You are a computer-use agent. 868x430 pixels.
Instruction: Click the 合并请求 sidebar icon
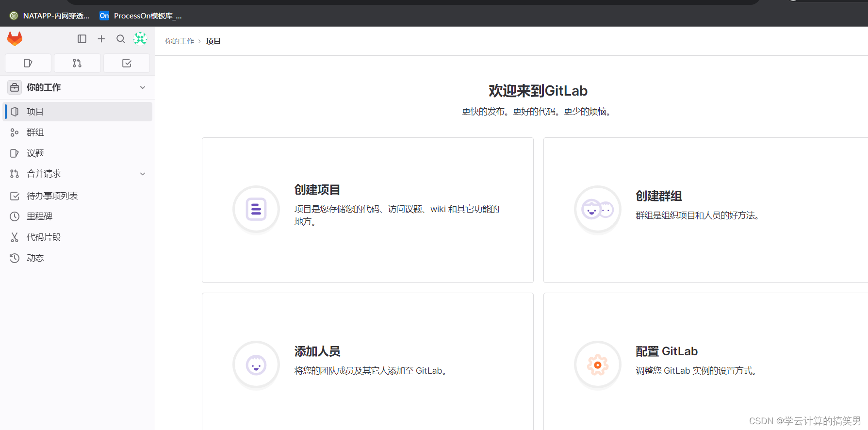click(15, 174)
